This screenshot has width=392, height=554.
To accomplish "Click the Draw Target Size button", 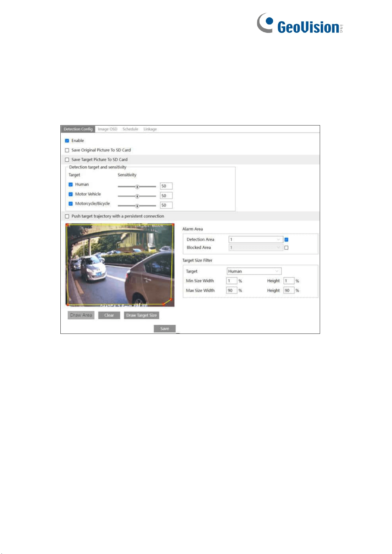I will tap(142, 315).
